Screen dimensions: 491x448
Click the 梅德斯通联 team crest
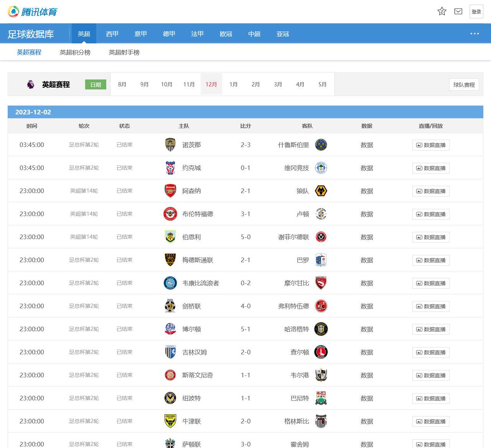pos(170,260)
